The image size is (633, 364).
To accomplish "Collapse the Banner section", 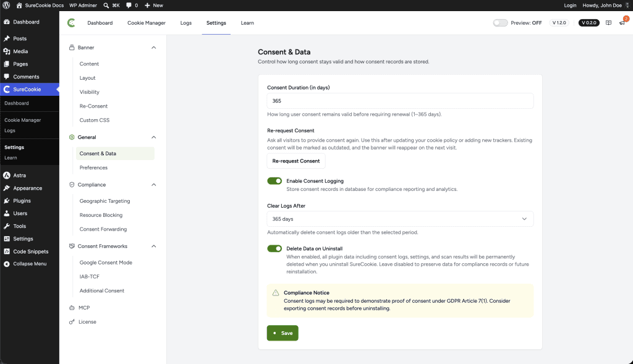I will (x=154, y=48).
